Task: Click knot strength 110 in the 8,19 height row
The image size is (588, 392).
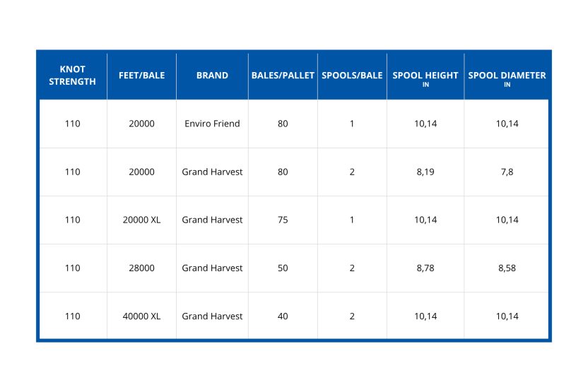Action: coord(72,172)
